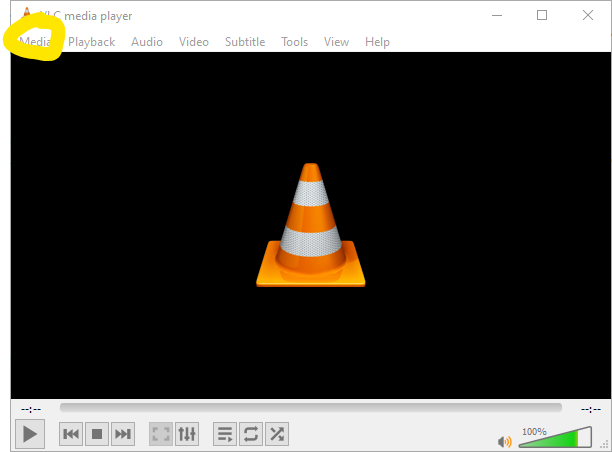Screen dimensions: 612x452
Task: Toggle remaining time label at right
Action: [x=591, y=409]
